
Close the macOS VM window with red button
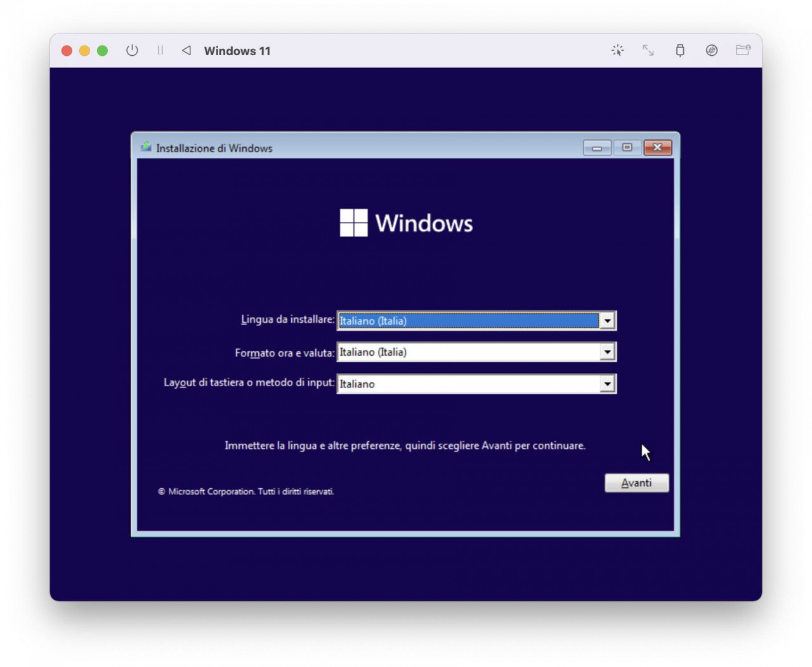click(x=67, y=51)
